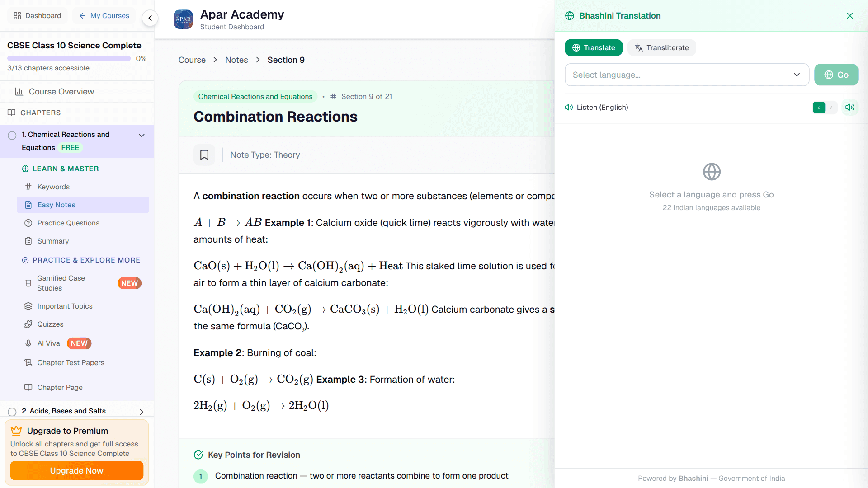Click the Apar Academy logo
The height and width of the screenshot is (488, 868).
pyautogui.click(x=183, y=19)
